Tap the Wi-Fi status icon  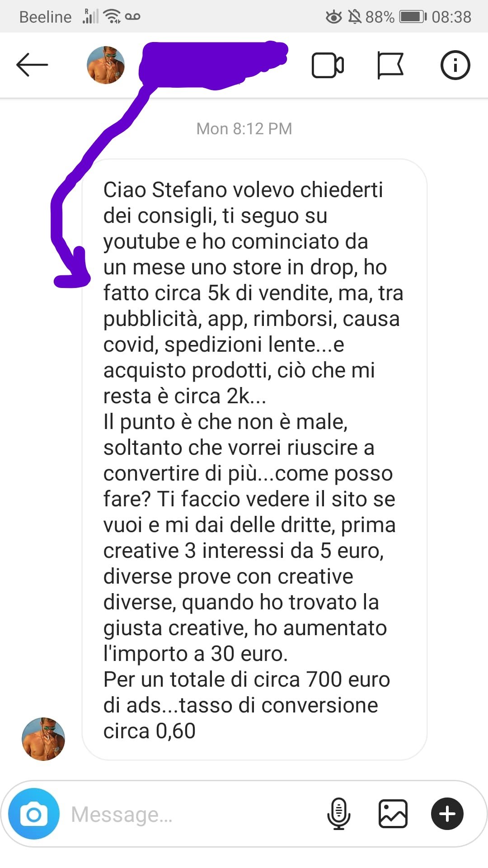112,17
